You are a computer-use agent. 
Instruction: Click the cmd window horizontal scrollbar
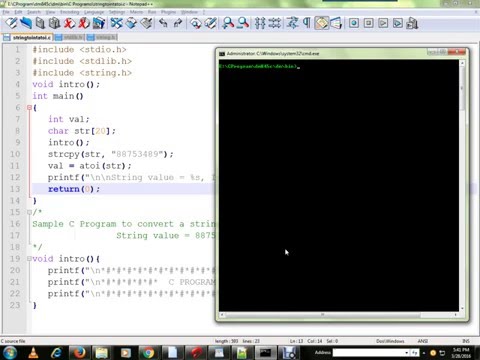coord(338,314)
